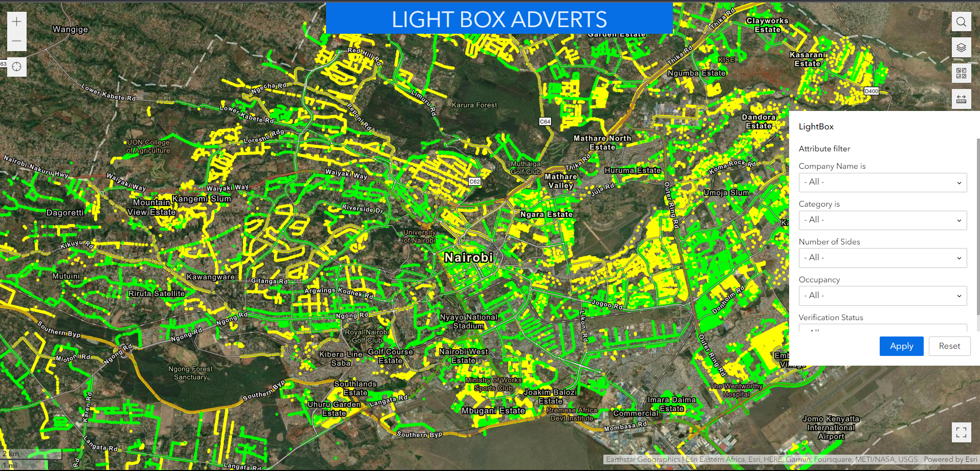Open the Category filter dropdown
980x471 pixels.
point(882,220)
